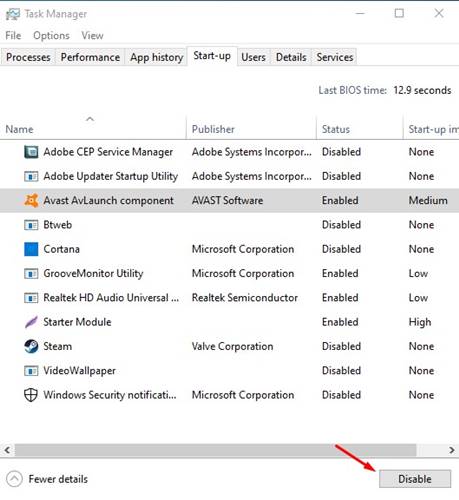Click the Steam startup entry icon
The image size is (459, 500).
point(31,346)
